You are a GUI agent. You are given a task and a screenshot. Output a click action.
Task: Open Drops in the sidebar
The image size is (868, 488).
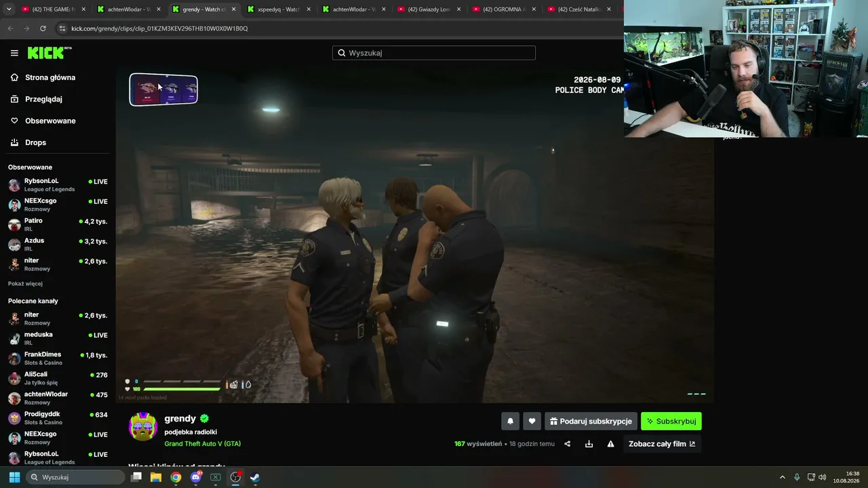(35, 142)
